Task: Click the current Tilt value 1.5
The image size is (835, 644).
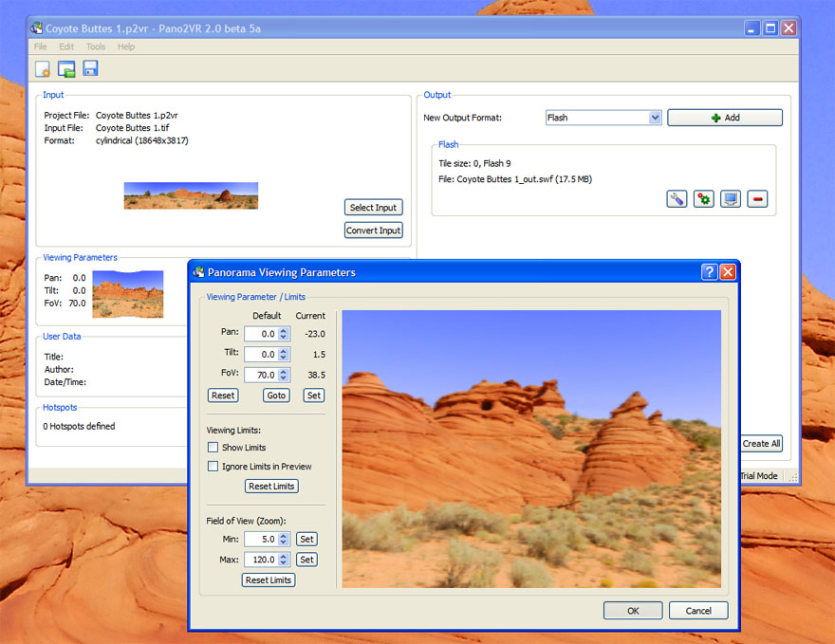Action: pyautogui.click(x=319, y=354)
